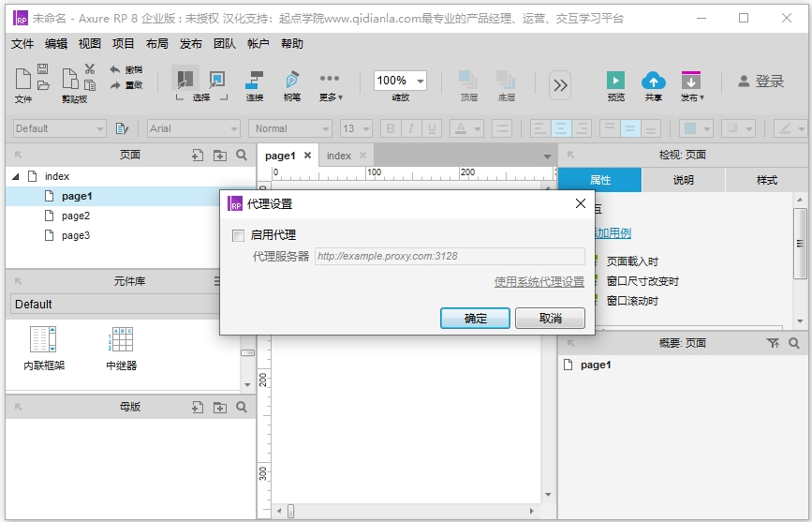Click the 取消 button in proxy dialog
Image resolution: width=812 pixels, height=522 pixels.
click(x=551, y=319)
